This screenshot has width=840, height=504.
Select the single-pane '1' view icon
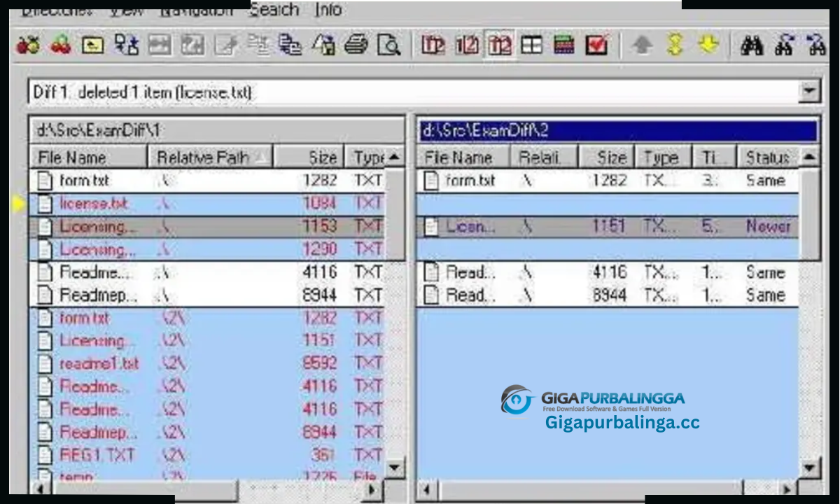click(433, 45)
